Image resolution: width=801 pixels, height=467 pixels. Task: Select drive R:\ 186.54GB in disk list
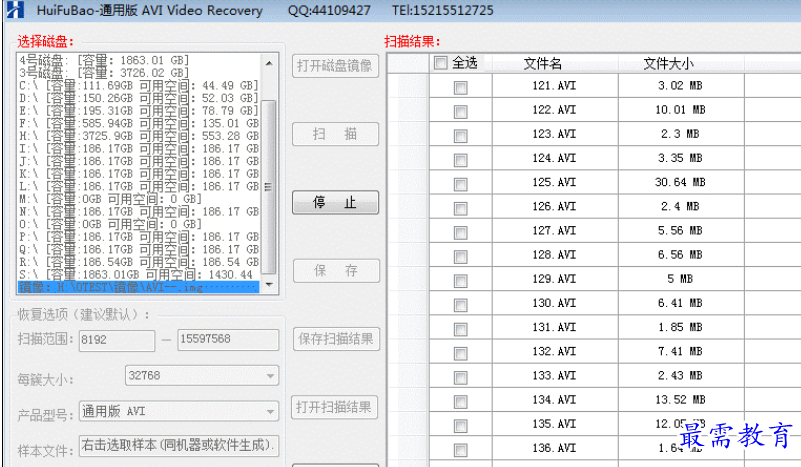[138, 262]
